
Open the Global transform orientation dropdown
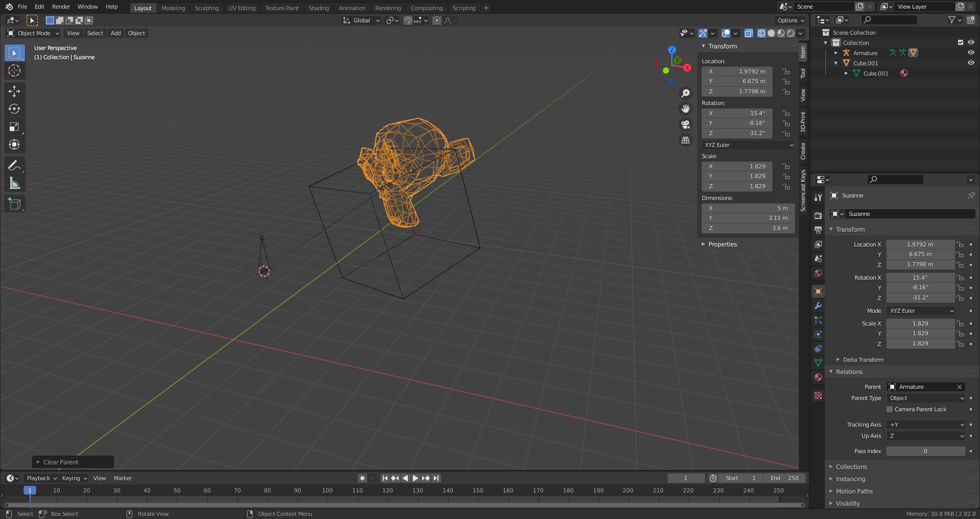pos(361,20)
